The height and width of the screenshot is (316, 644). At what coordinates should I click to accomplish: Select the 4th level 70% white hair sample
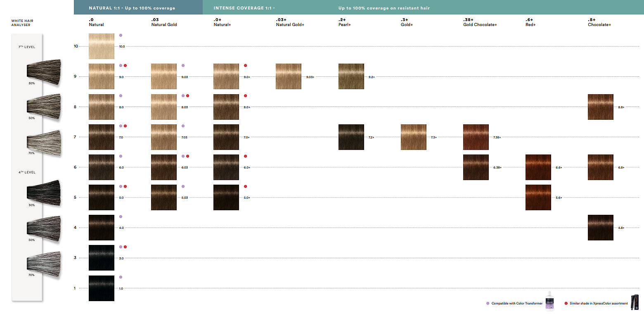(44, 261)
